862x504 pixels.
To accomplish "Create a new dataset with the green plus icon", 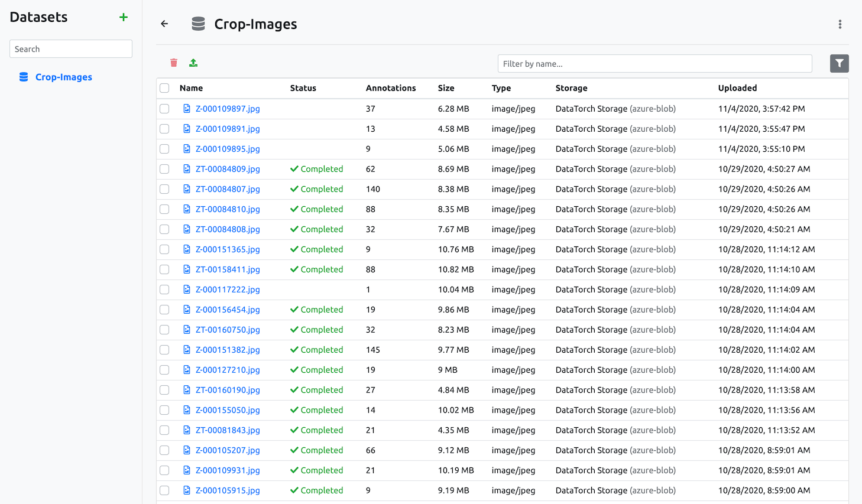I will (123, 17).
